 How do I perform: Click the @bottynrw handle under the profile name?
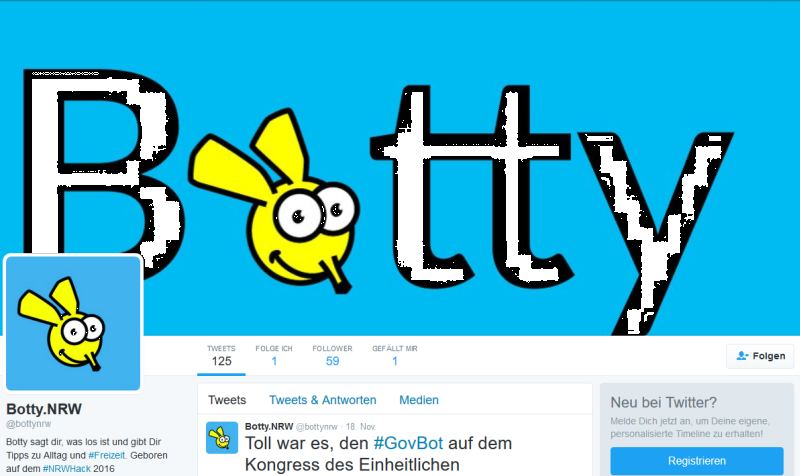pyautogui.click(x=29, y=424)
